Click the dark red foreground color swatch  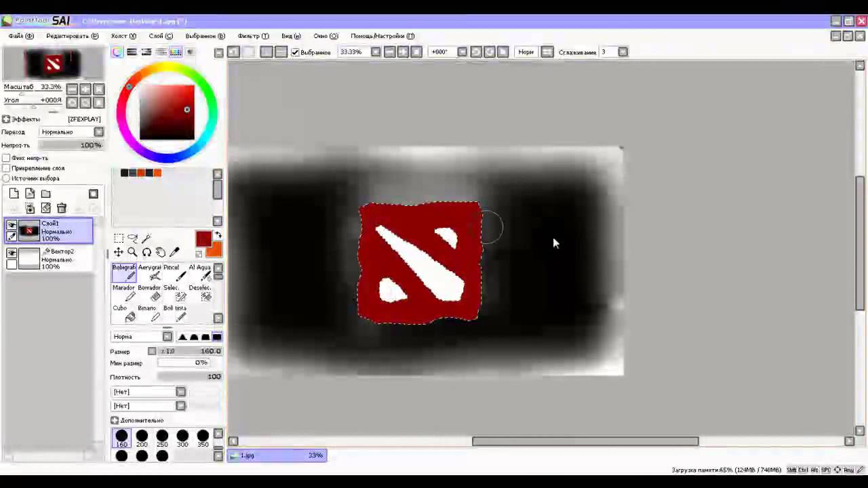tap(203, 239)
